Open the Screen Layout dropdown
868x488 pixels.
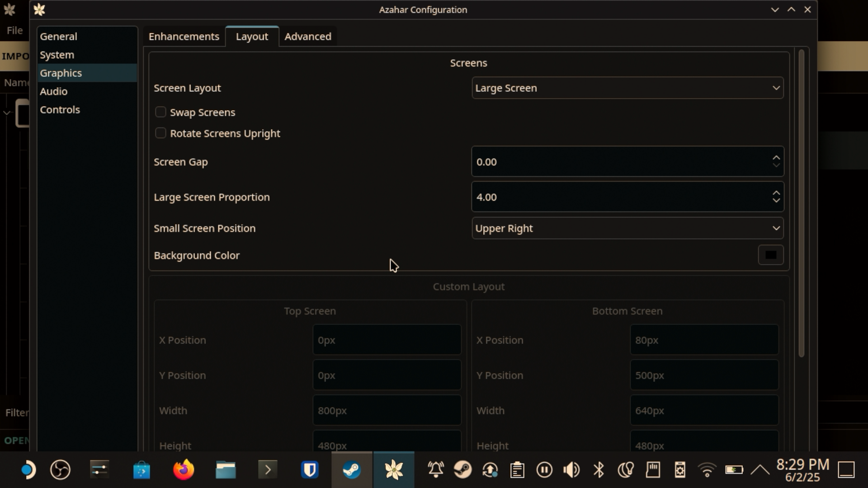coord(627,88)
